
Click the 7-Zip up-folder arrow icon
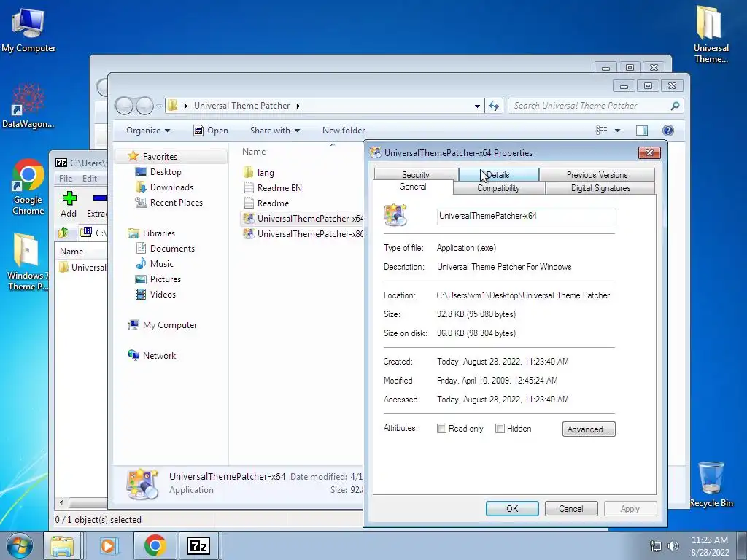(x=63, y=233)
